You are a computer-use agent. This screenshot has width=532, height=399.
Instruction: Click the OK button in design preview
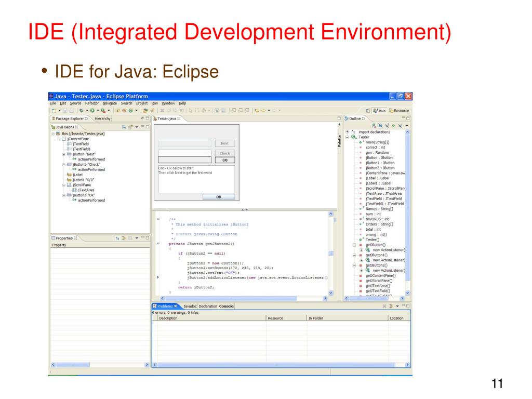pos(219,197)
